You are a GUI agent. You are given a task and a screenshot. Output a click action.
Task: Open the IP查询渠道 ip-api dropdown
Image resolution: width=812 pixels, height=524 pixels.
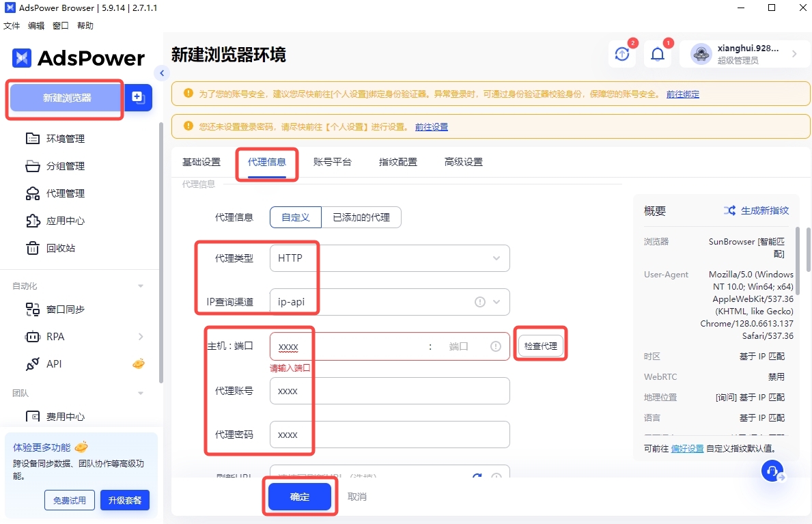389,302
